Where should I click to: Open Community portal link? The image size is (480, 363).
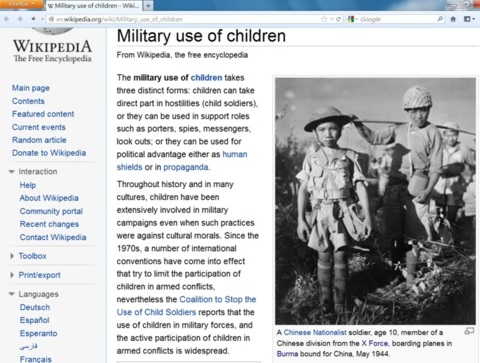pyautogui.click(x=51, y=211)
